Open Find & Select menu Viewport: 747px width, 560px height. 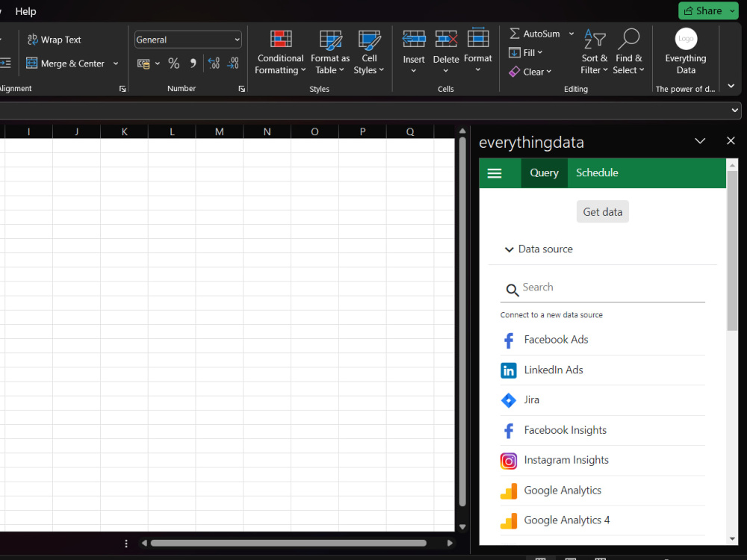[628, 52]
